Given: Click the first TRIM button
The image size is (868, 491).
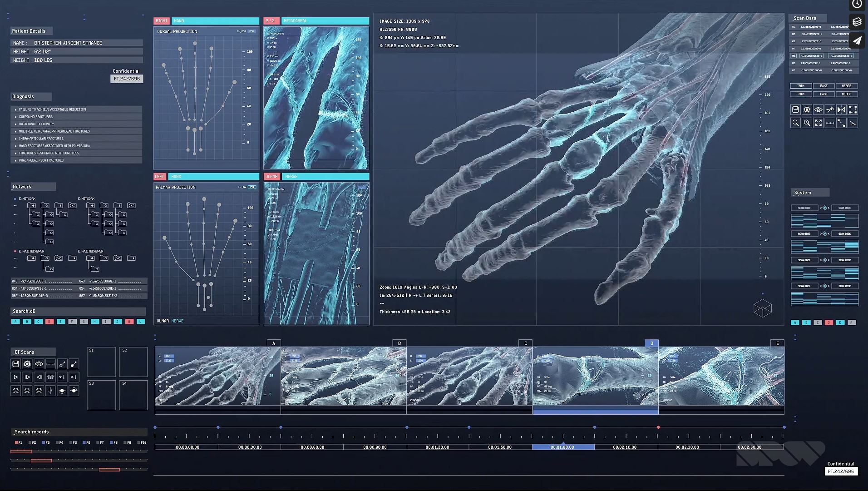Looking at the screenshot, I should click(801, 86).
